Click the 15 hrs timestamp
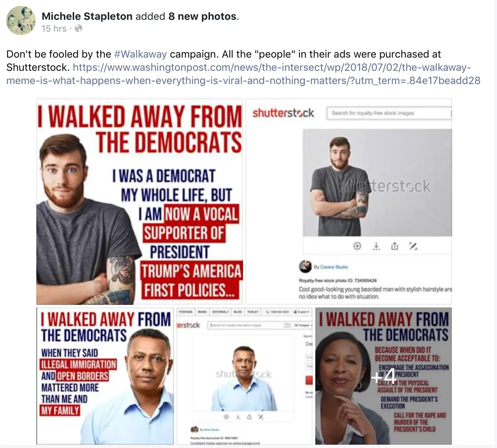 [x=54, y=29]
